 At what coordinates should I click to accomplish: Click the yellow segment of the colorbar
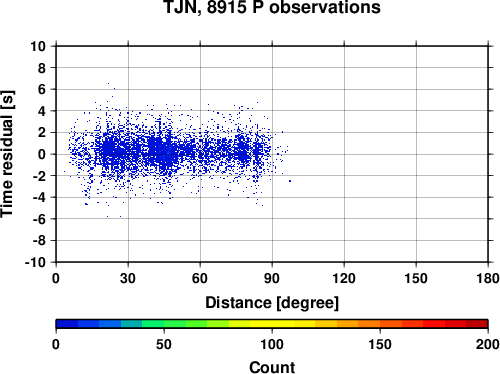272,324
